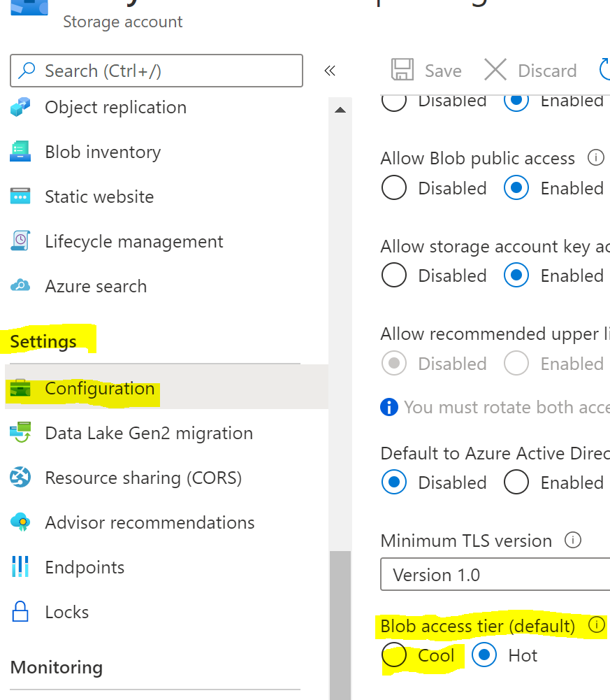Select Cool blob access tier
This screenshot has height=700, width=610.
pyautogui.click(x=394, y=655)
